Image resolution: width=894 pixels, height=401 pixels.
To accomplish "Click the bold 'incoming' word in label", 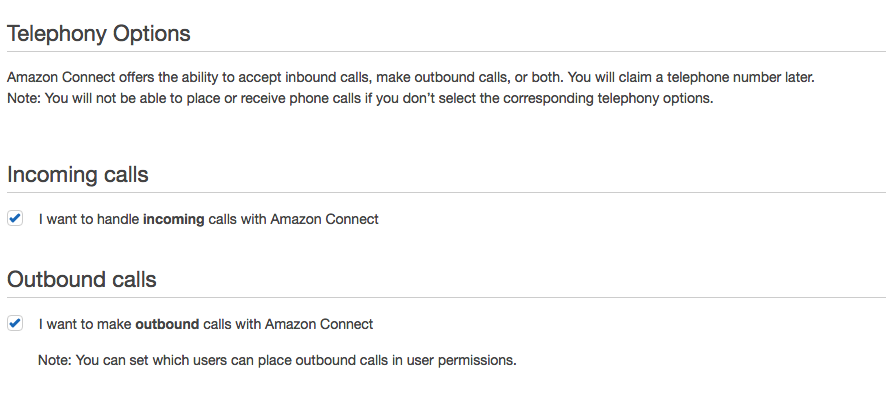I will tap(173, 219).
